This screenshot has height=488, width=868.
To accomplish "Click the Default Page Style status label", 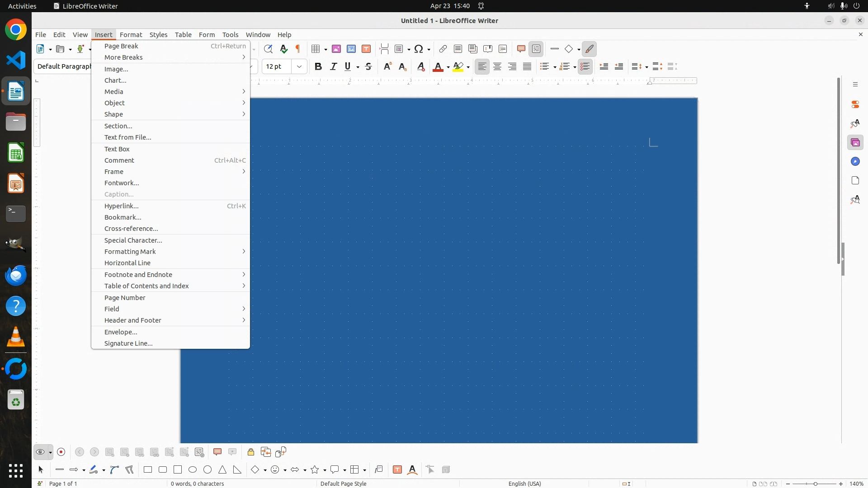I will (x=343, y=483).
